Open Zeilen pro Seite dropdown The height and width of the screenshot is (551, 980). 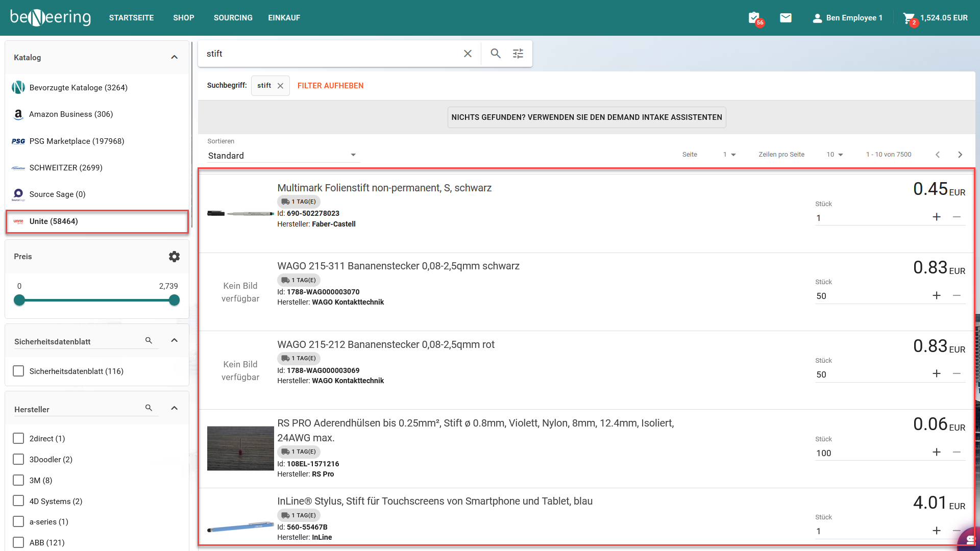pyautogui.click(x=835, y=155)
